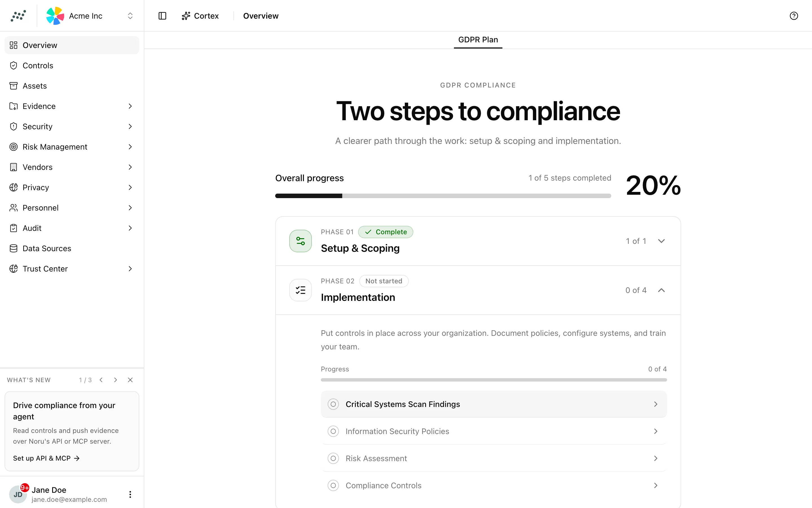Collapse Phase 02 Implementation chevron
This screenshot has height=508, width=812.
click(x=661, y=290)
